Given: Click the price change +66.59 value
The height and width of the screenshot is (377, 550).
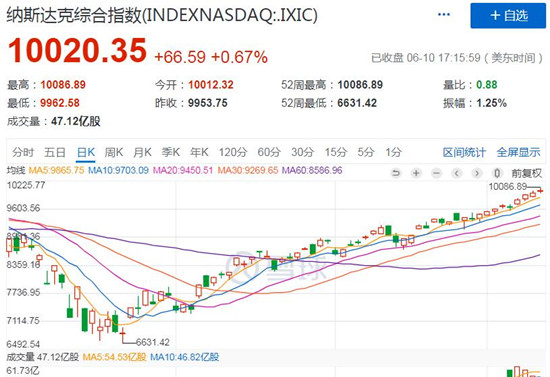Looking at the screenshot, I should click(x=180, y=57).
